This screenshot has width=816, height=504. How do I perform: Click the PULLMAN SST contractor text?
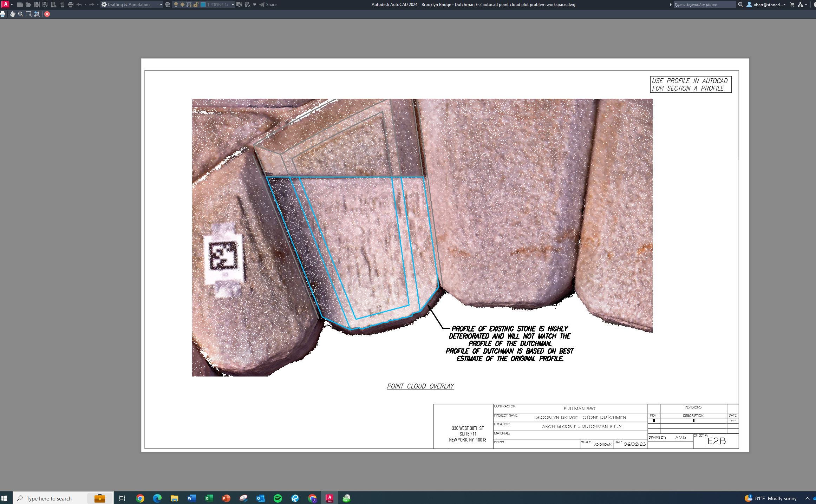[579, 408]
